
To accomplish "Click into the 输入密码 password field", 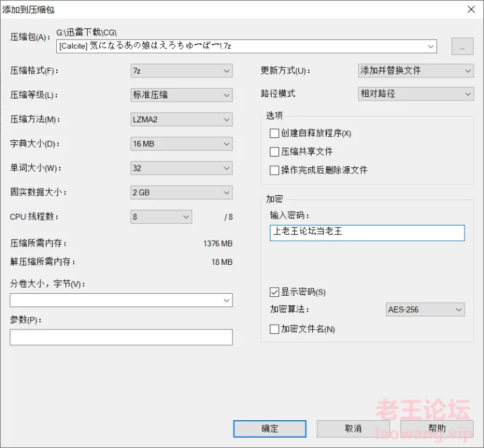I will coord(367,233).
